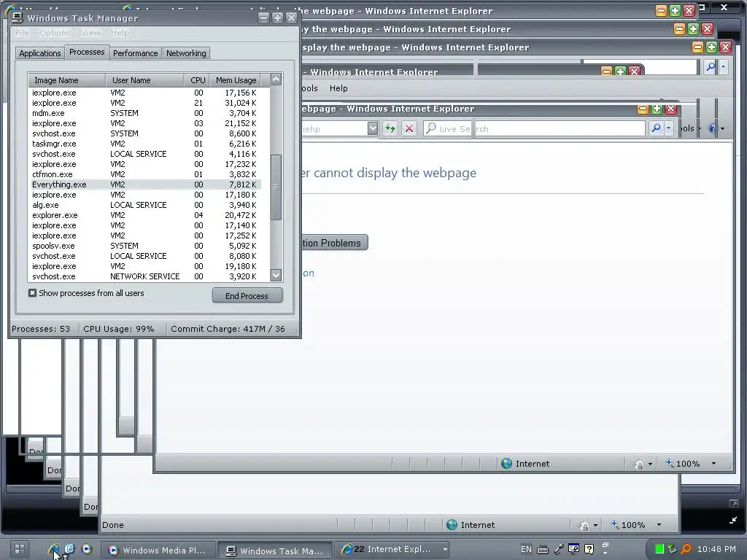
Task: Click the diagnose connection problems button
Action: point(334,243)
